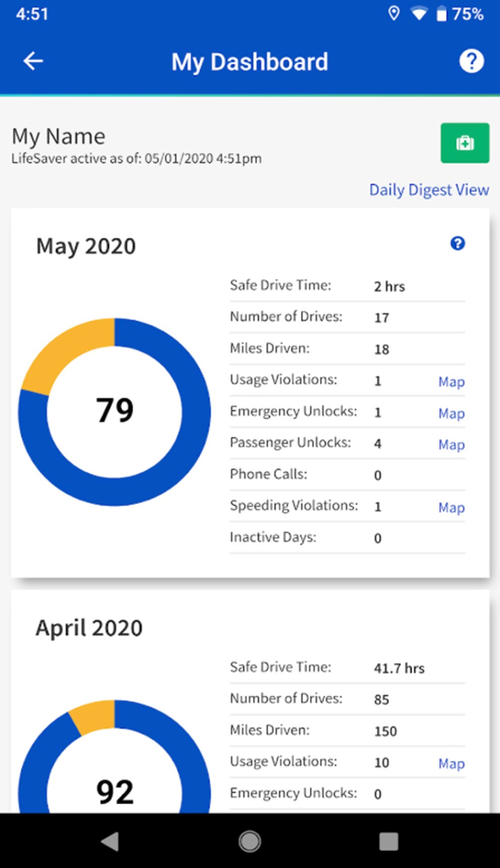Open Map for May Emergency Unlocks
Viewport: 500px width, 868px height.
tap(451, 413)
